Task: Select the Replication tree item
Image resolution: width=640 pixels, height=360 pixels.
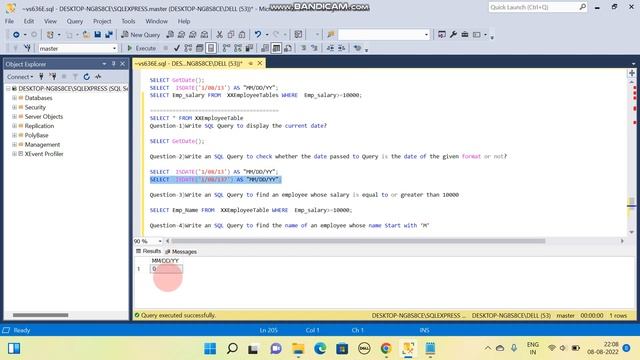Action: [x=39, y=126]
